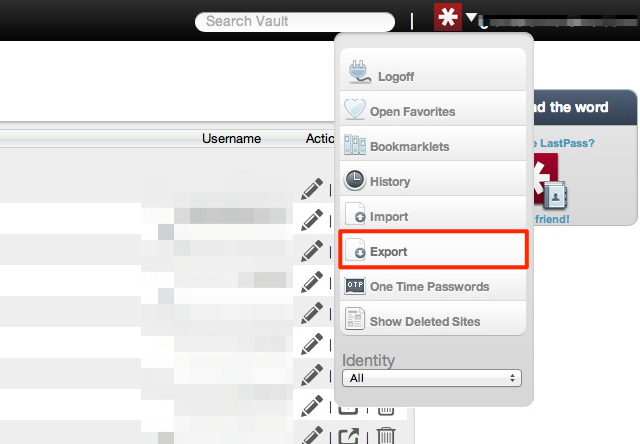Viewport: 640px width, 444px height.
Task: Click the Bookmarklets books icon
Action: [355, 144]
